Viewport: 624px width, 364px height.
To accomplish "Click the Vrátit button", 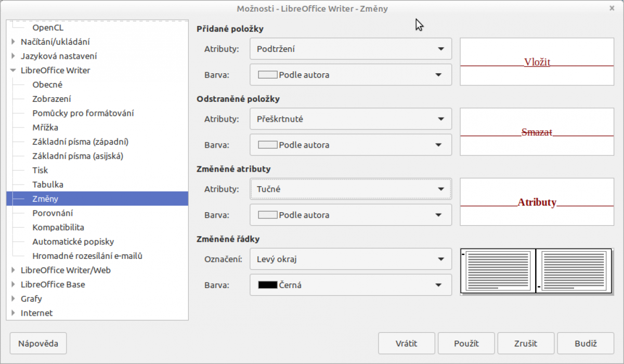I will pyautogui.click(x=407, y=343).
